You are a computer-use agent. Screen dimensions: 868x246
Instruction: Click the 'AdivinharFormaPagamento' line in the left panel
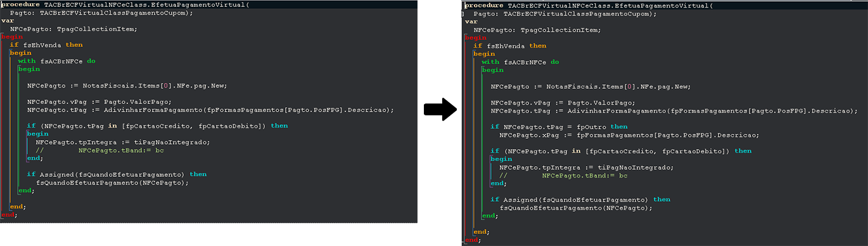(x=210, y=110)
